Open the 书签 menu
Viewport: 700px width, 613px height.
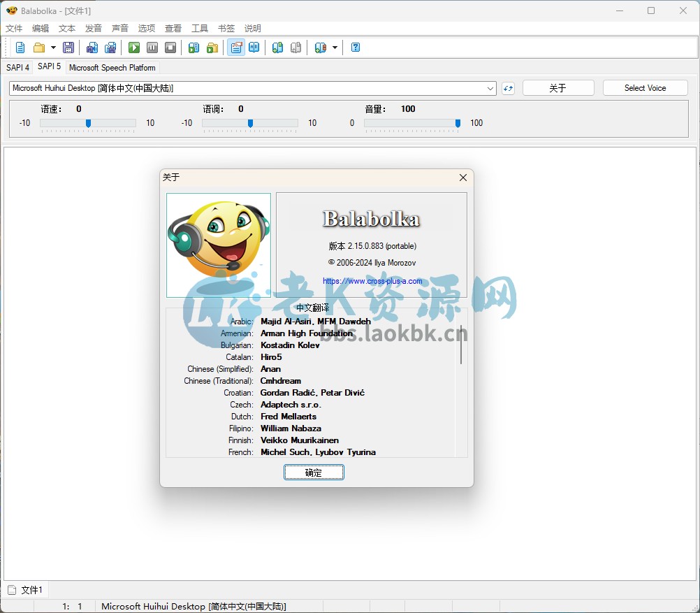[x=226, y=29]
